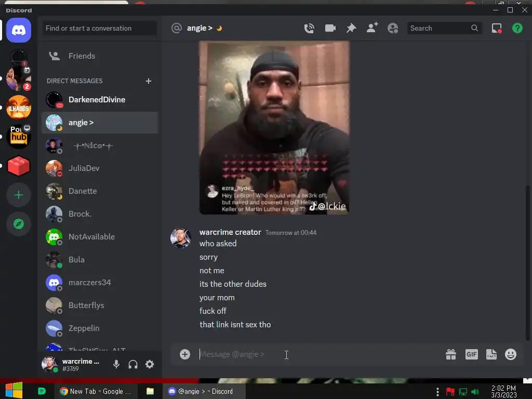
Task: Mute the microphone
Action: [116, 364]
